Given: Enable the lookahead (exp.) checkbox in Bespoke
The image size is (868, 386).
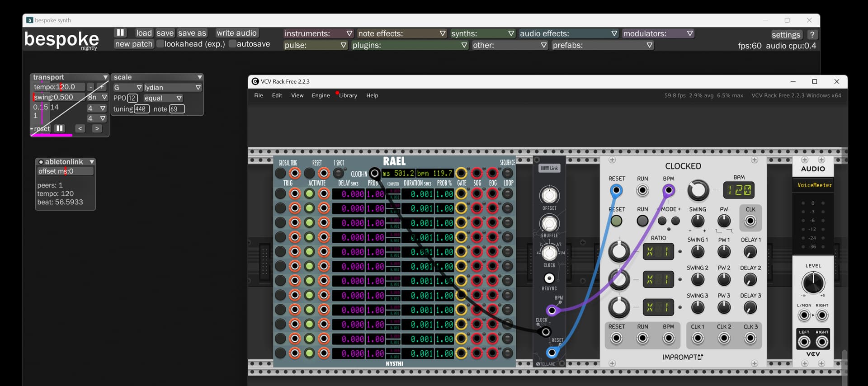Looking at the screenshot, I should click(160, 44).
